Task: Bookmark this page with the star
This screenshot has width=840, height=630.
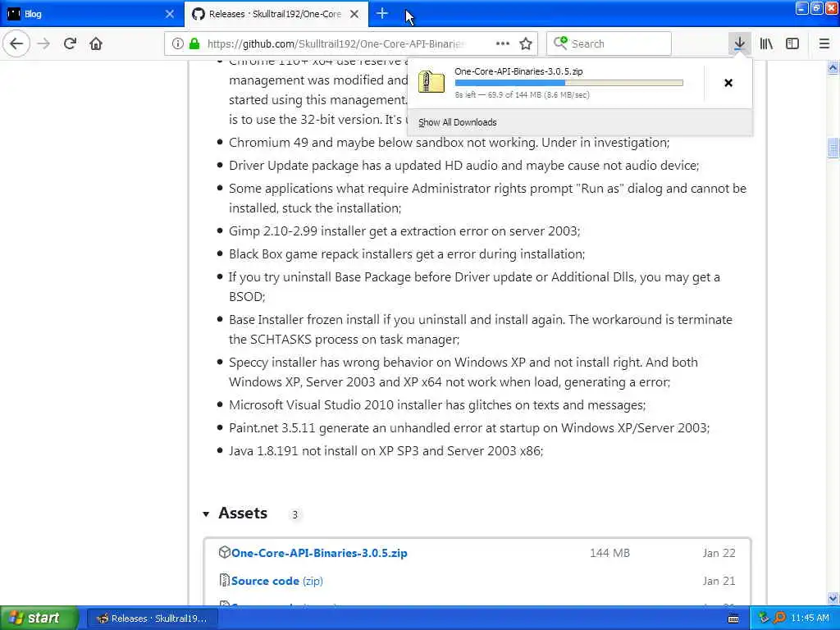Action: [x=526, y=43]
